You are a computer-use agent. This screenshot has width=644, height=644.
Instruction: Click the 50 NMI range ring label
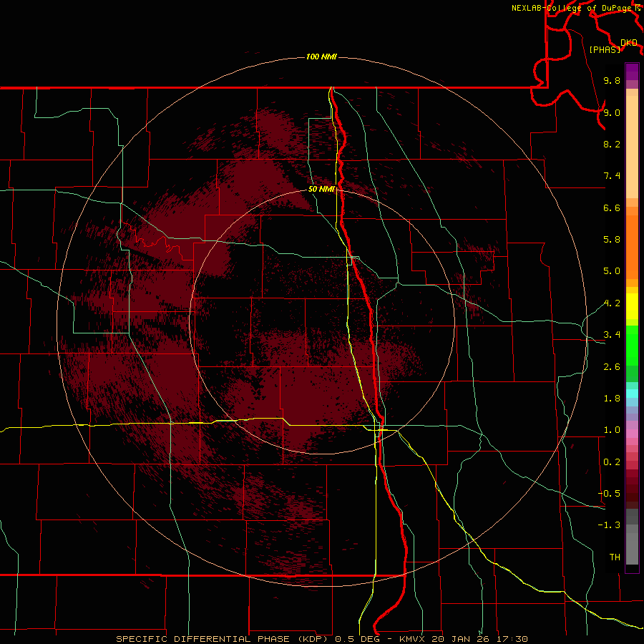coord(321,189)
